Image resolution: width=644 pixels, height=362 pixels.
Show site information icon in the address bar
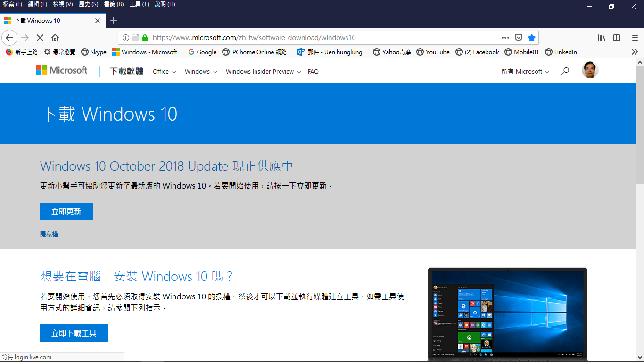pos(125,38)
